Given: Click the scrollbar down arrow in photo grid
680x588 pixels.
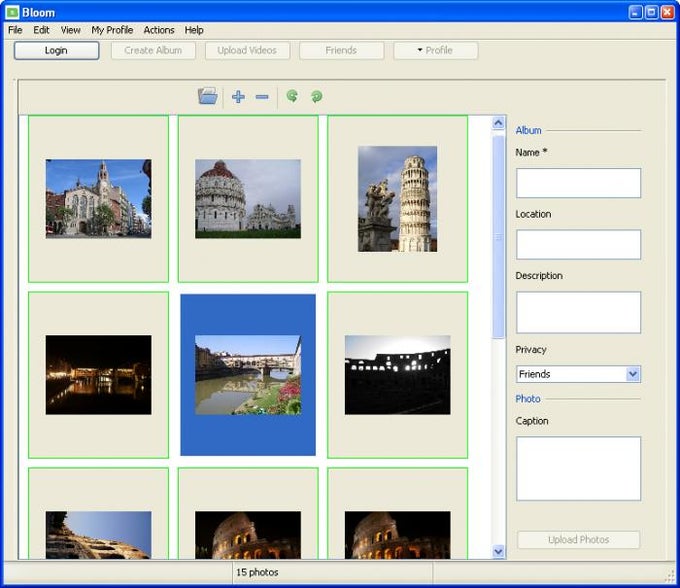Looking at the screenshot, I should [499, 551].
